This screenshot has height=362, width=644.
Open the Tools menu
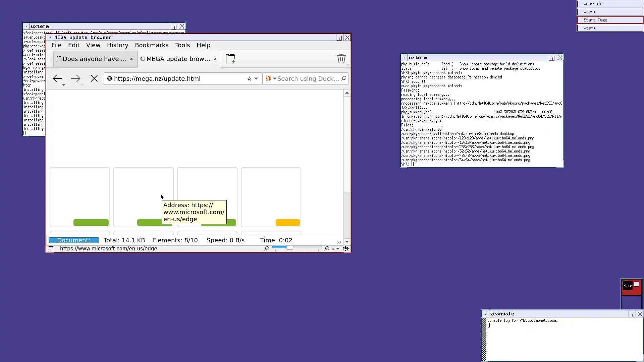[x=182, y=45]
